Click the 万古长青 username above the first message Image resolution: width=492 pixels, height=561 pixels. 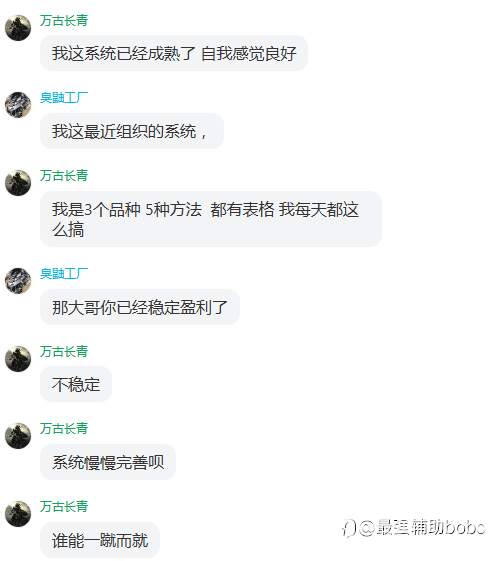point(64,20)
